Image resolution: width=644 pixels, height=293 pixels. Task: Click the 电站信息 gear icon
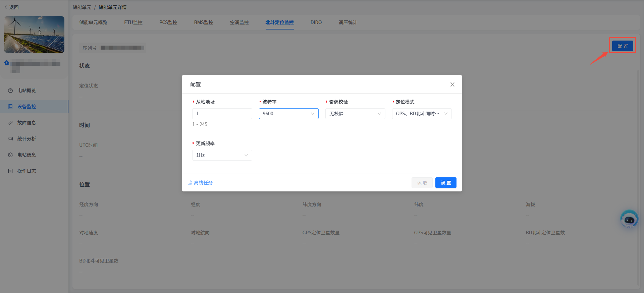(10, 155)
